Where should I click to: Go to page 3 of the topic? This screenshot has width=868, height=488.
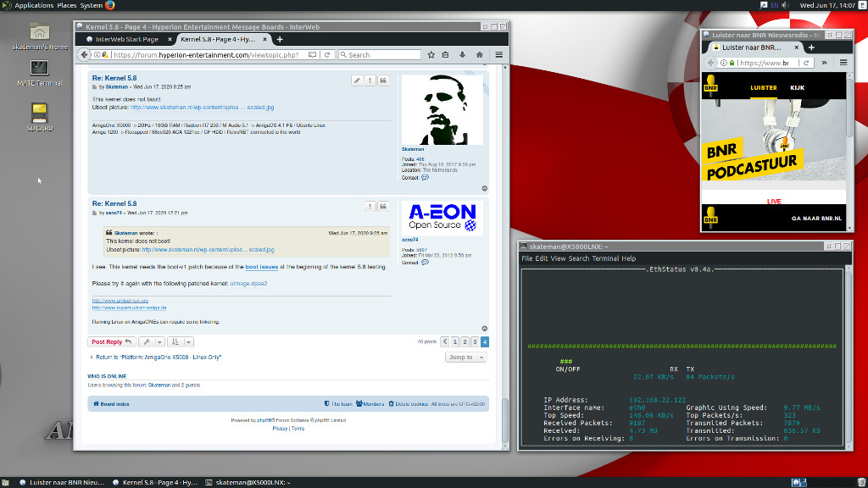[475, 342]
